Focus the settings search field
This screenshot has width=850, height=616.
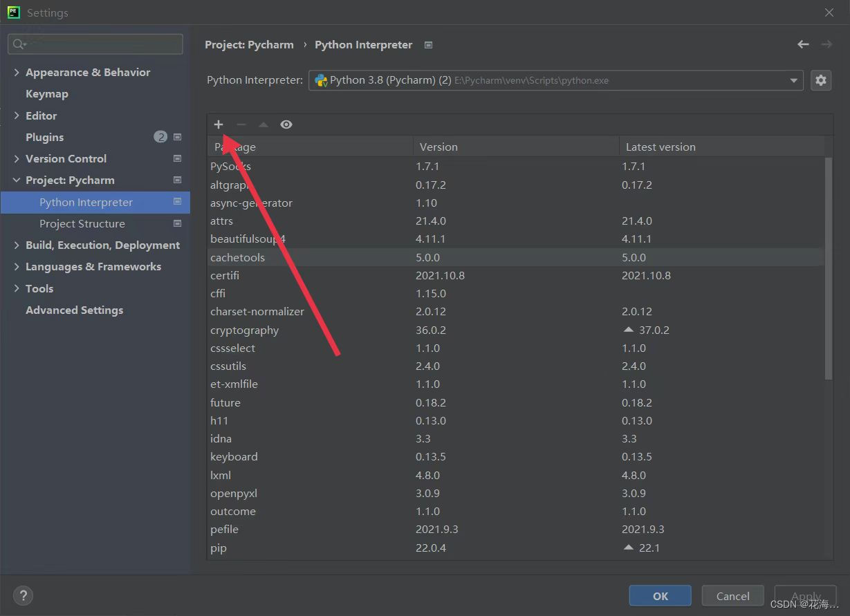[95, 44]
